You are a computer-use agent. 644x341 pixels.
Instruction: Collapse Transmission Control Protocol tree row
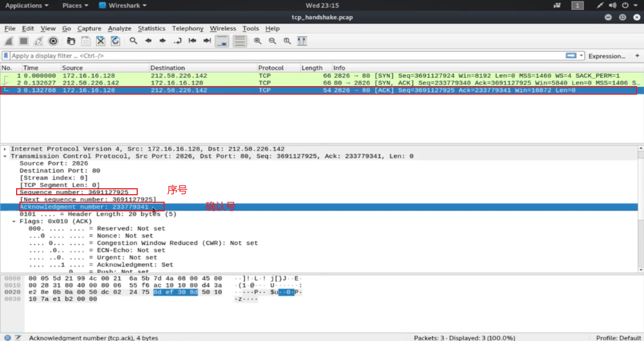5,157
